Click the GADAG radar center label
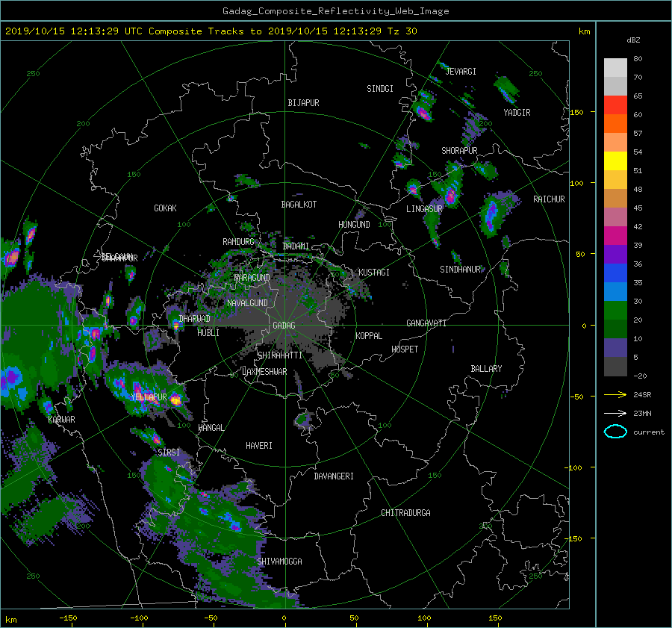 pos(284,326)
